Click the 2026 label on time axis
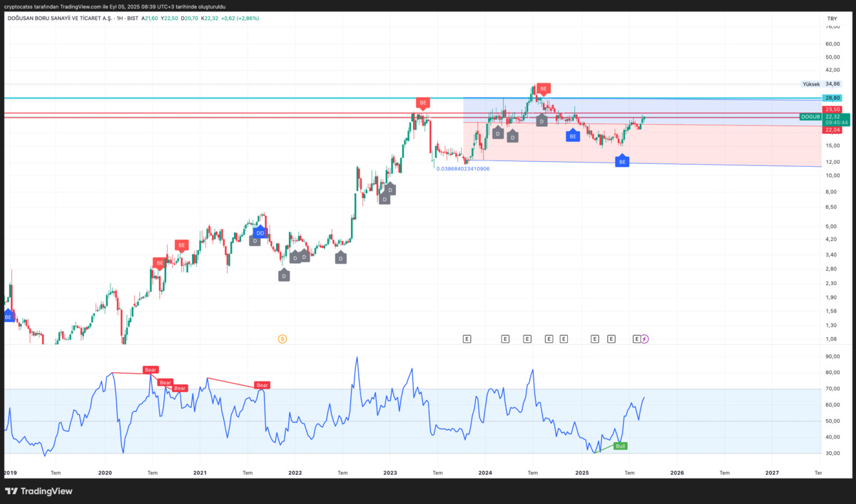The height and width of the screenshot is (504, 856). coord(677,472)
